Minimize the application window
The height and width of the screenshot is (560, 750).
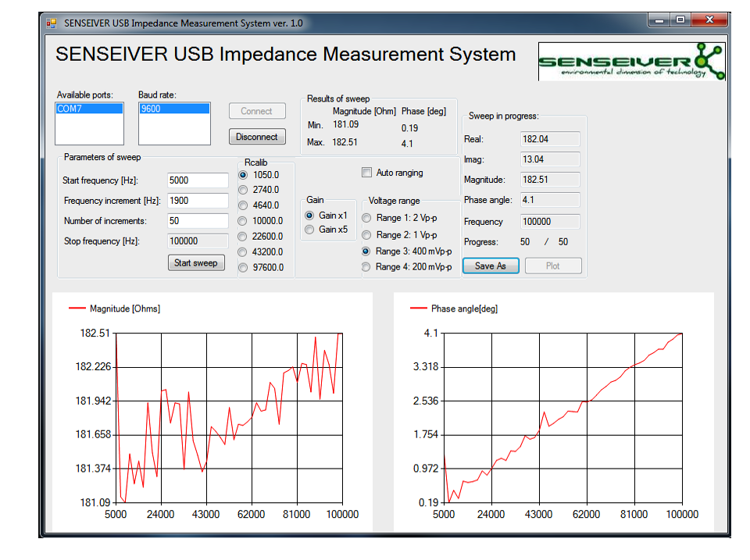[659, 21]
